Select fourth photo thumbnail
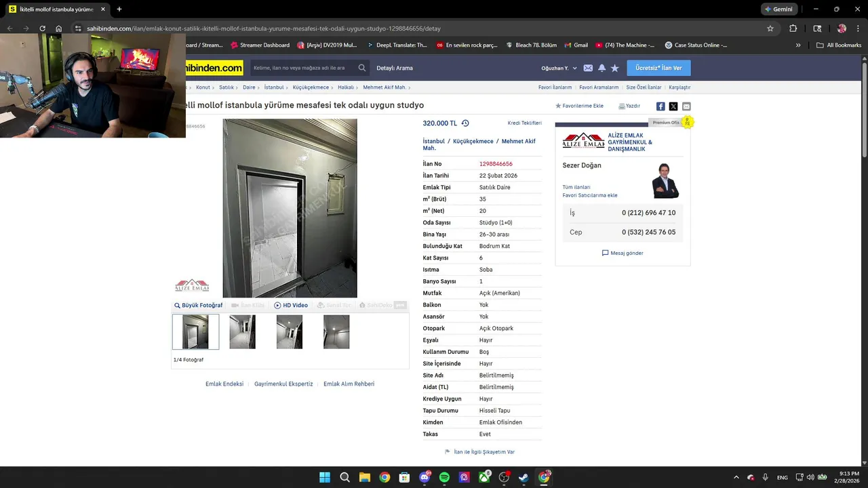This screenshot has width=868, height=488. 336,331
